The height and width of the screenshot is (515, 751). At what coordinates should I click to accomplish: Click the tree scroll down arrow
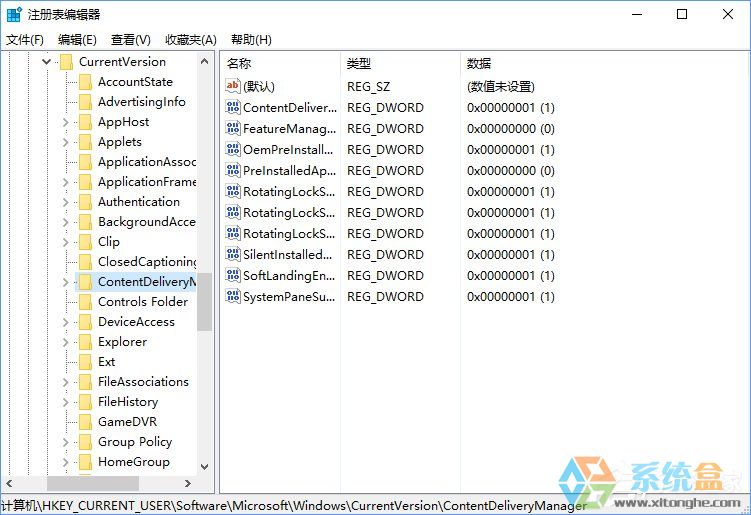(205, 467)
